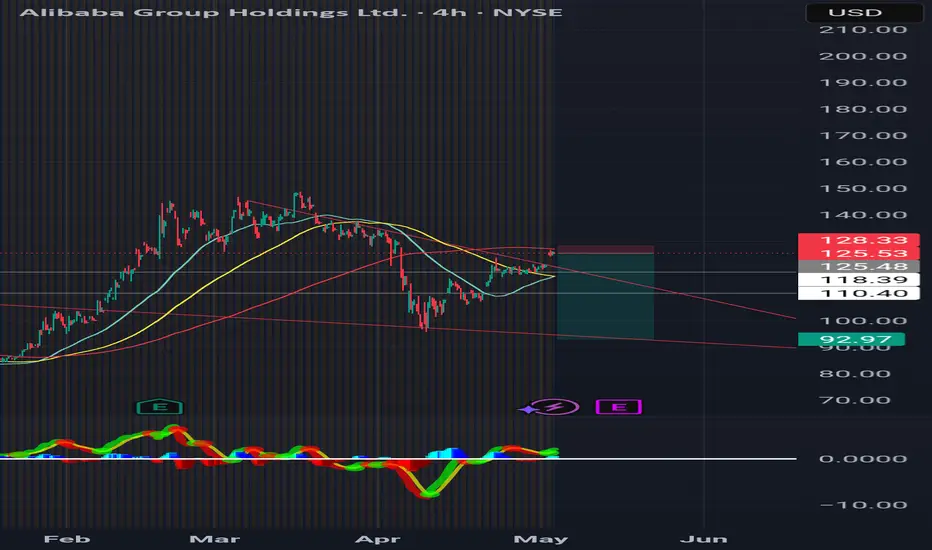Select the 118.39 horizontal line label

coord(858,280)
